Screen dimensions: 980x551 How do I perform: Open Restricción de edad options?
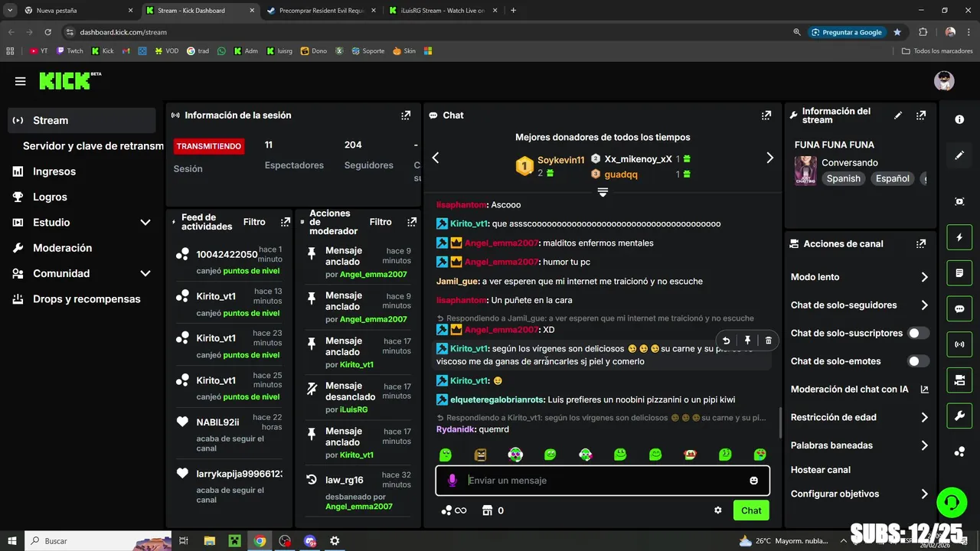point(859,417)
